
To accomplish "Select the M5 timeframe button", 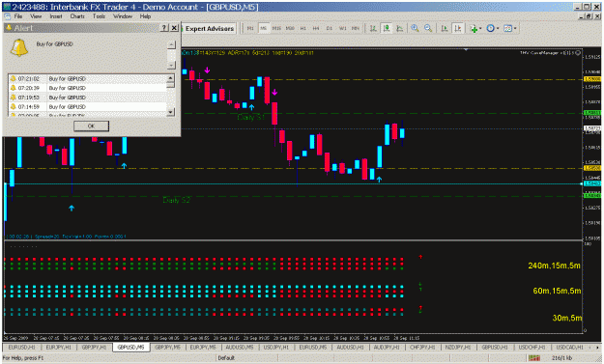I will [x=264, y=28].
